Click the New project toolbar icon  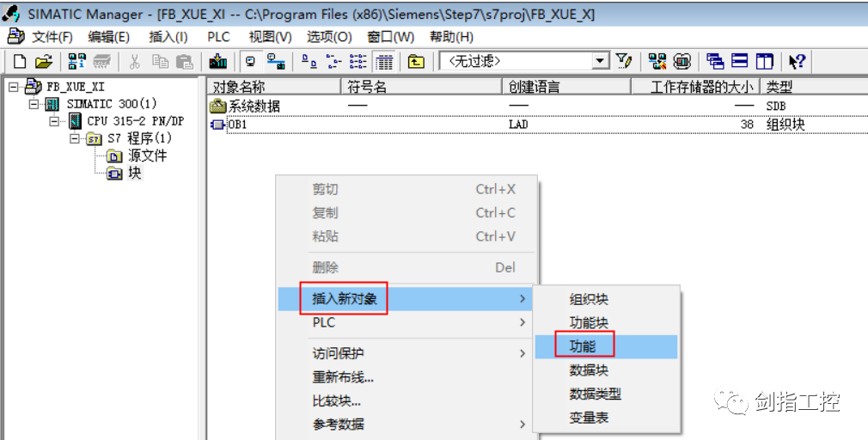pyautogui.click(x=19, y=61)
